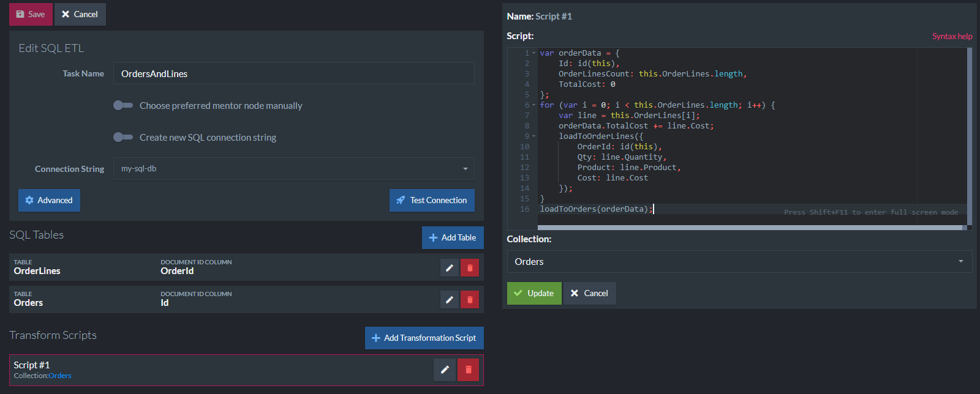
Task: Click the Save button
Action: (31, 14)
